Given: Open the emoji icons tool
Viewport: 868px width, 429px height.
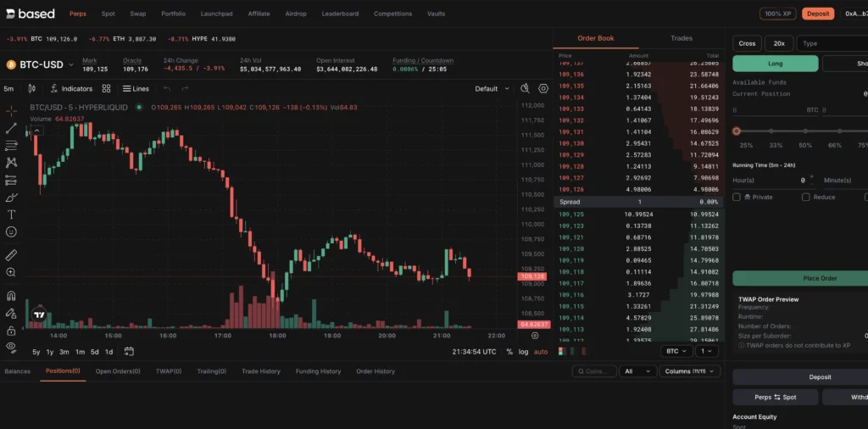Looking at the screenshot, I should [x=11, y=231].
